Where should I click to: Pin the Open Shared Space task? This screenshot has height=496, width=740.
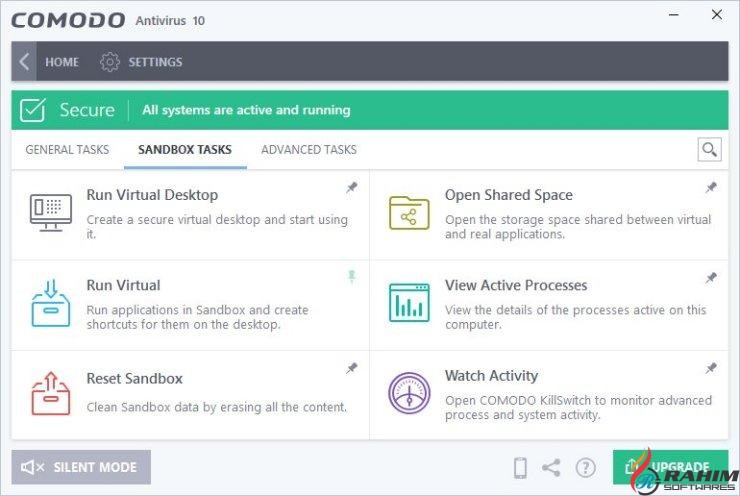(x=711, y=187)
